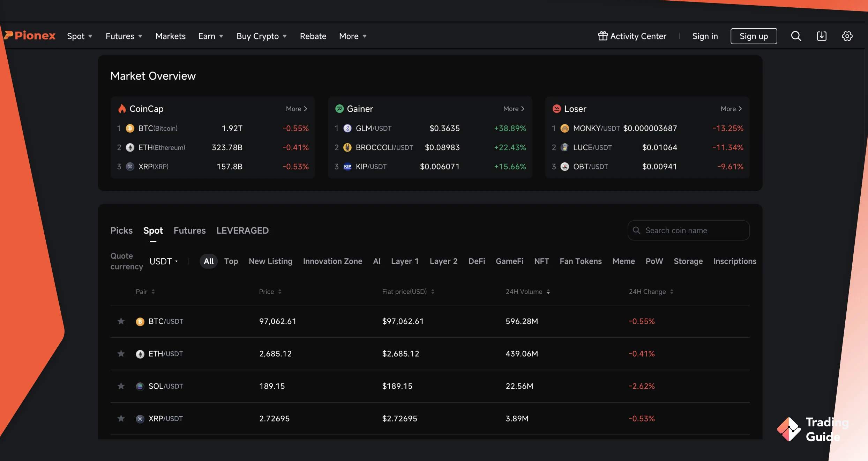Click the Sign up button
Screen dimensions: 868x461
pos(754,36)
